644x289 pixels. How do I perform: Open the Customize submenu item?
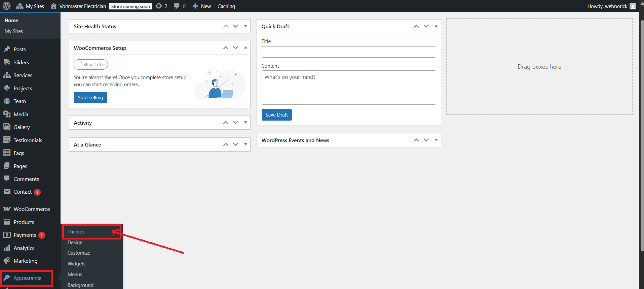[79, 253]
